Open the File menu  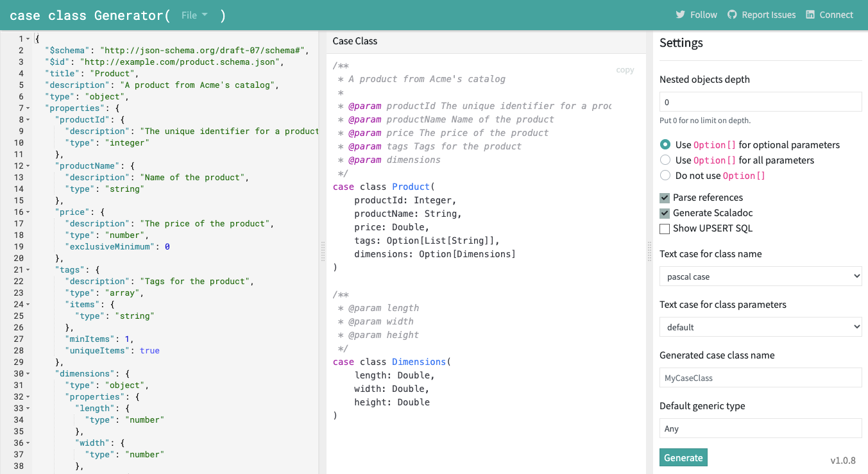coord(193,15)
